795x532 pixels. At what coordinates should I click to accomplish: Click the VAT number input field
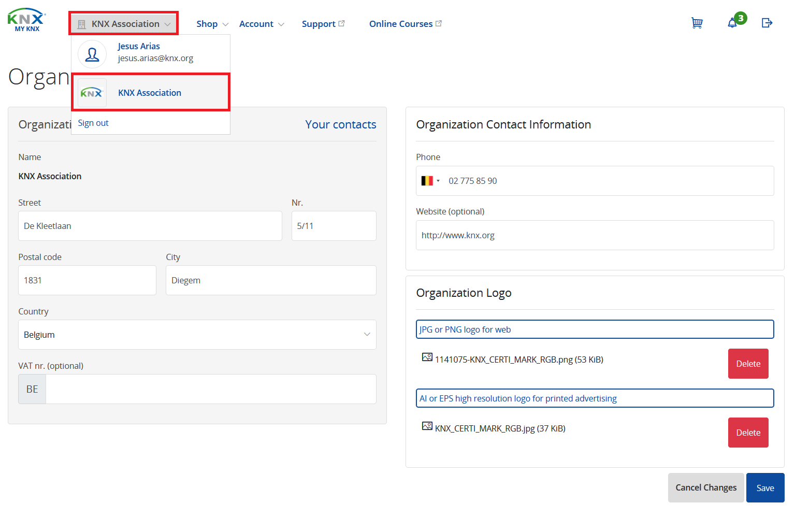click(211, 389)
